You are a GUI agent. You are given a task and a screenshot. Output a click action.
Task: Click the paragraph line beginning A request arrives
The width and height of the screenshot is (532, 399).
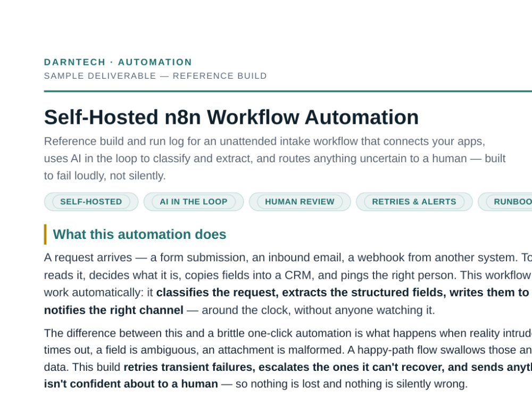point(288,257)
